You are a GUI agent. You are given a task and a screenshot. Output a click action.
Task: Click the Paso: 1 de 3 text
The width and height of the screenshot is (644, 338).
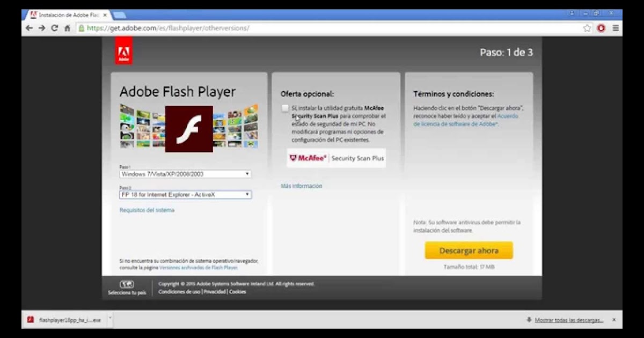click(506, 53)
